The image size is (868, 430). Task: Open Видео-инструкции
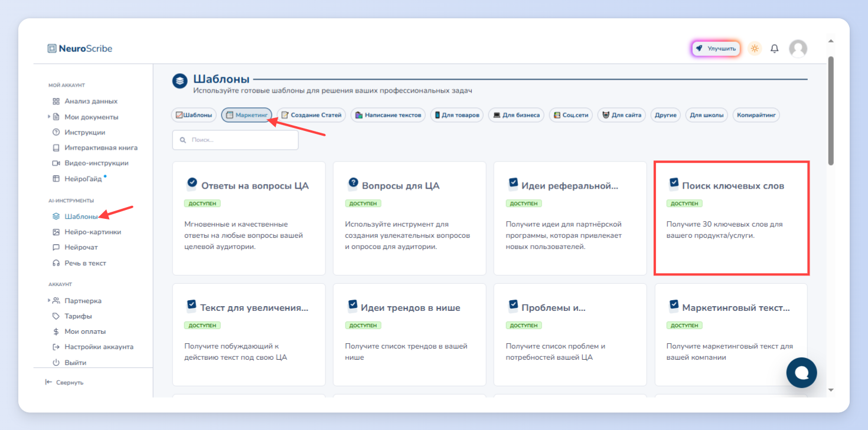coord(96,163)
